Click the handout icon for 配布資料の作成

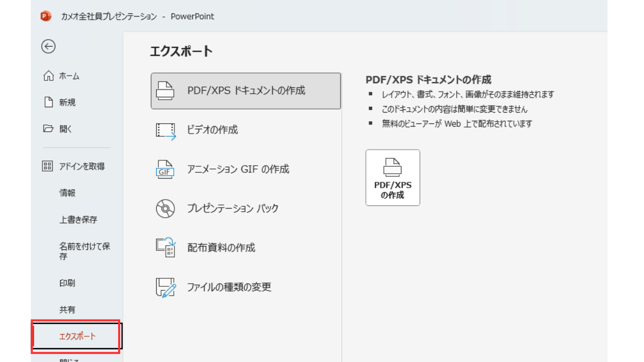(x=165, y=247)
